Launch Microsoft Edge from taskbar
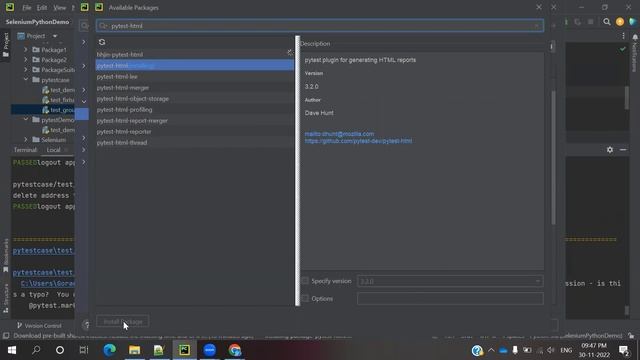The width and height of the screenshot is (640, 360). tap(109, 350)
